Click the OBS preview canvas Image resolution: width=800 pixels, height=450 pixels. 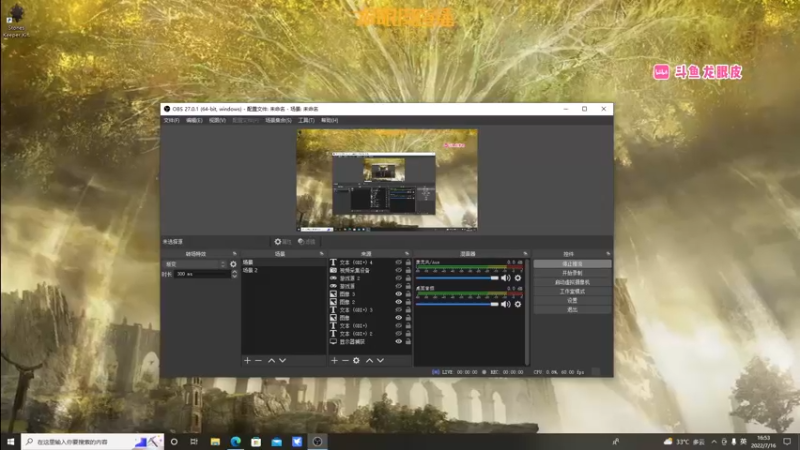tap(387, 180)
